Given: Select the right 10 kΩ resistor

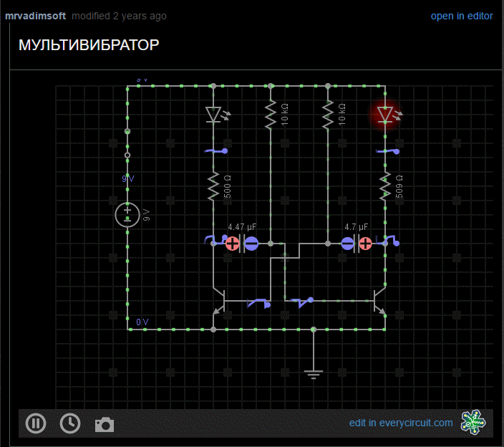Looking at the screenshot, I should [x=328, y=115].
